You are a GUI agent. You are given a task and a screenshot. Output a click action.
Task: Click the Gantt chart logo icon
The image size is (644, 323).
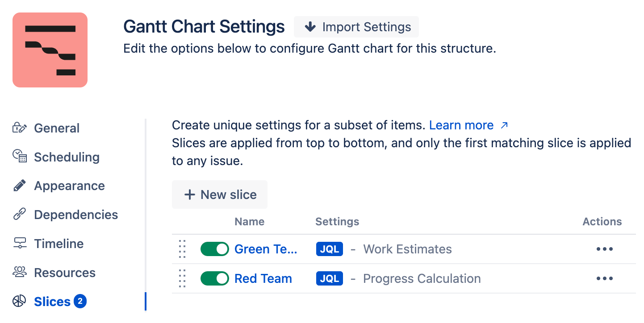tap(50, 50)
